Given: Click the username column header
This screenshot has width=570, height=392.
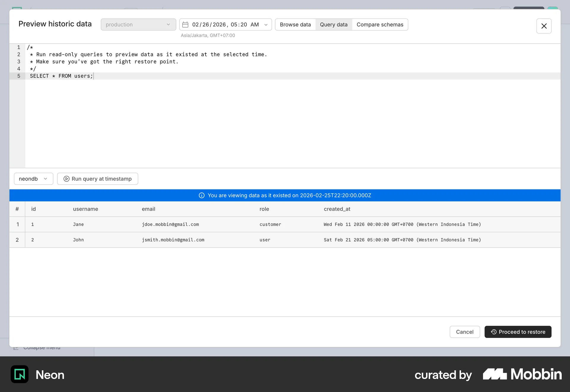Looking at the screenshot, I should (x=85, y=209).
